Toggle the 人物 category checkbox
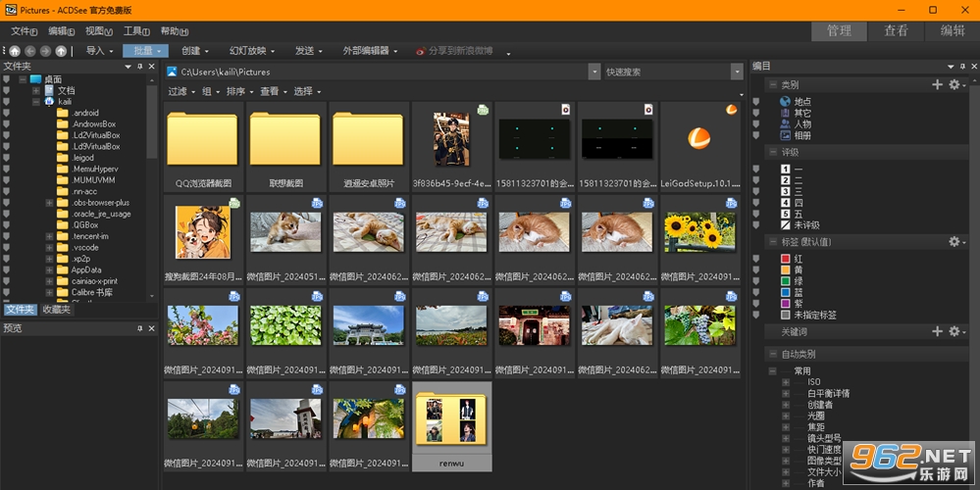The image size is (980, 490). 755,124
